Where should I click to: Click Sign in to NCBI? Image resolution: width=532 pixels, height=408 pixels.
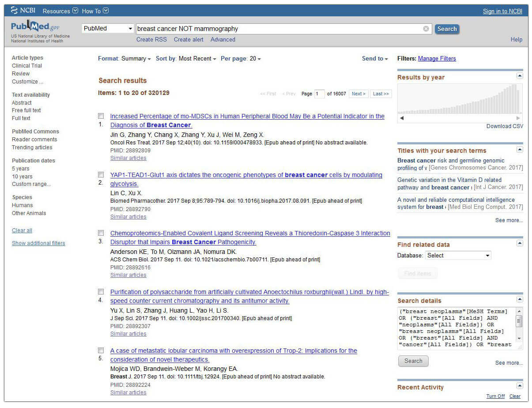[502, 11]
